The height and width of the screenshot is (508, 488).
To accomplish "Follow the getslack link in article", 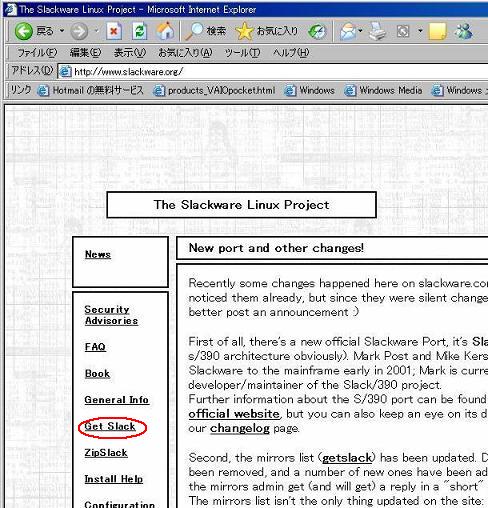I will [347, 458].
